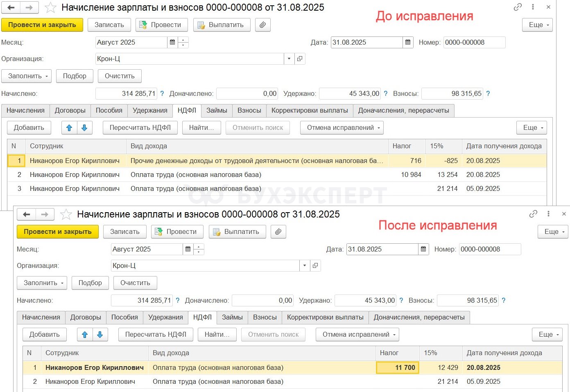
Task: Click the back arrow in the "После исправления" window
Action: point(27,214)
